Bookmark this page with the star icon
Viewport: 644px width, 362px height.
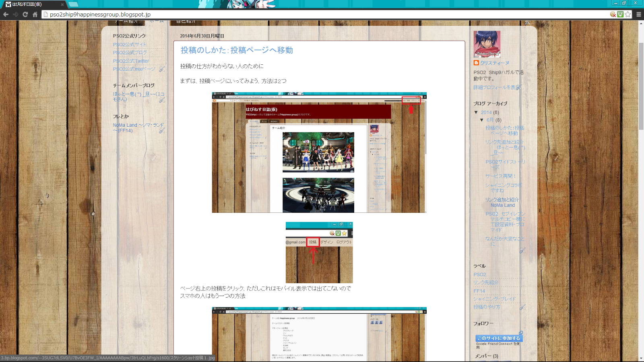[628, 14]
